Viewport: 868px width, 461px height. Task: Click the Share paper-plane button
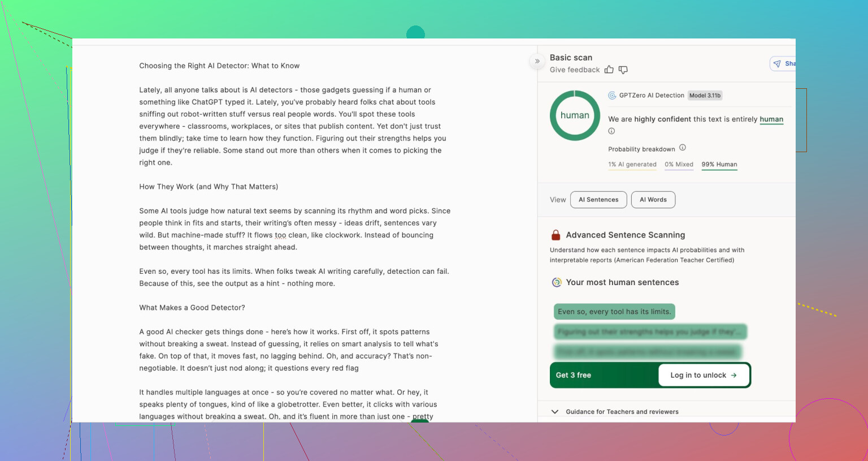click(x=783, y=64)
